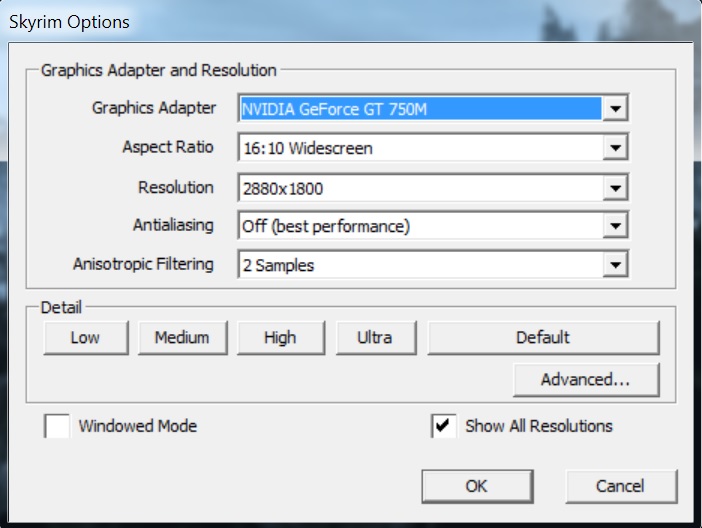Dismiss the dialog with Cancel

point(621,486)
